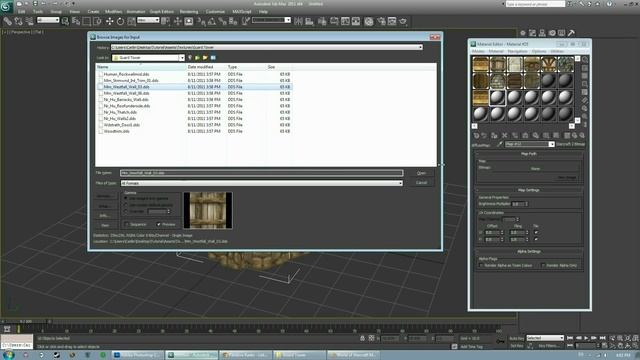This screenshot has width=640, height=360.
Task: Click Assign Material to Selection icon
Action: pyautogui.click(x=494, y=135)
